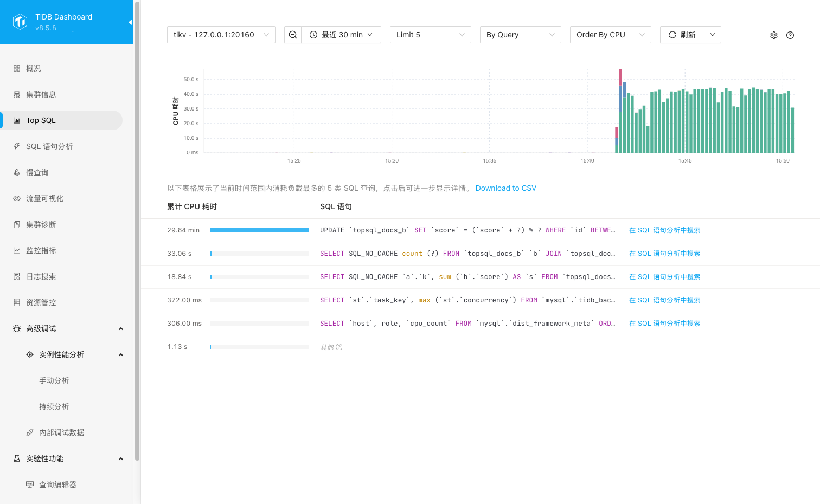Go to SQL 语句分析 menu item
The width and height of the screenshot is (820, 504).
pyautogui.click(x=49, y=146)
